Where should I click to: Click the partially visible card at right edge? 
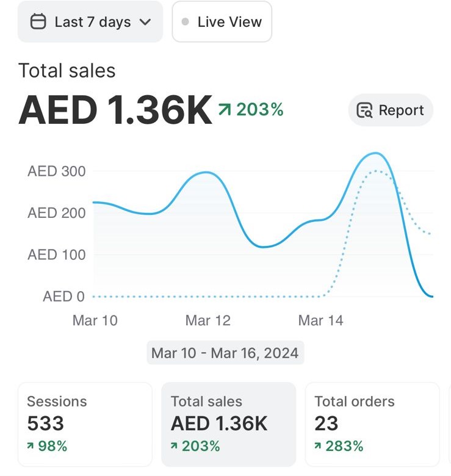pyautogui.click(x=449, y=424)
